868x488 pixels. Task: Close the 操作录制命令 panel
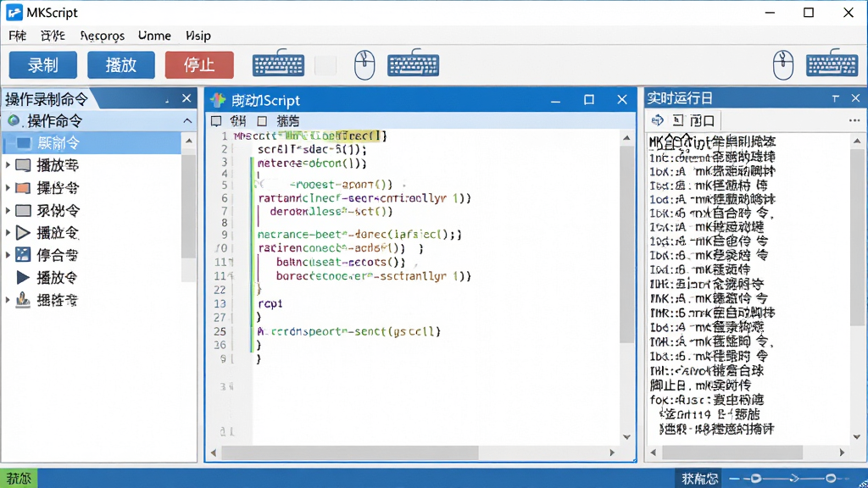(186, 98)
